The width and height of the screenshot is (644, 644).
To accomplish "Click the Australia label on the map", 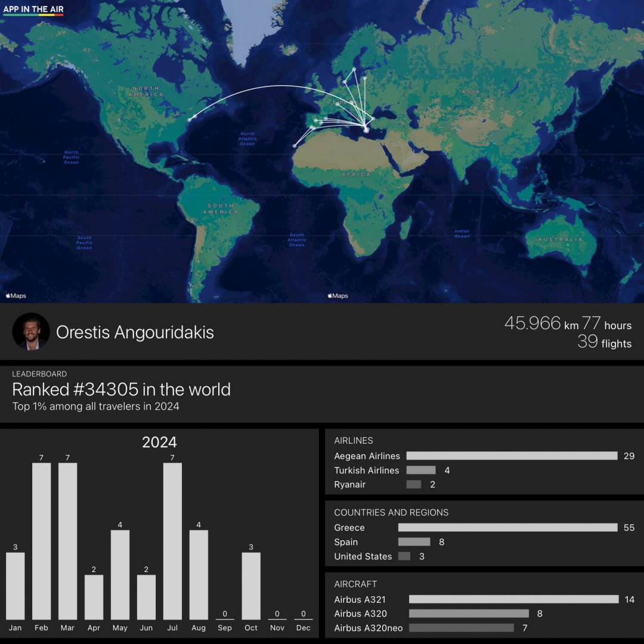I will (560, 239).
